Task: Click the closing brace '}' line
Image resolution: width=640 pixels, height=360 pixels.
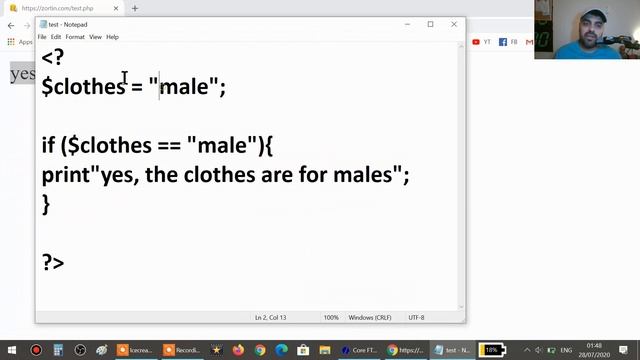Action: coord(46,204)
